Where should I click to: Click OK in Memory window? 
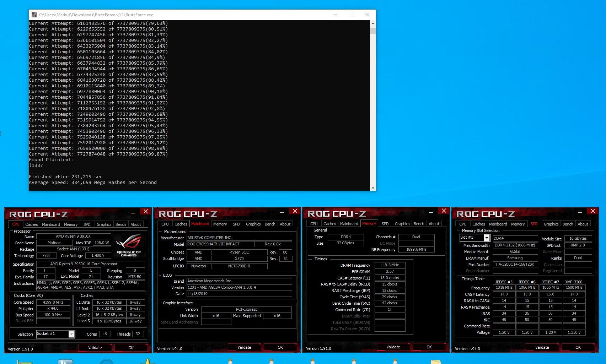(429, 347)
